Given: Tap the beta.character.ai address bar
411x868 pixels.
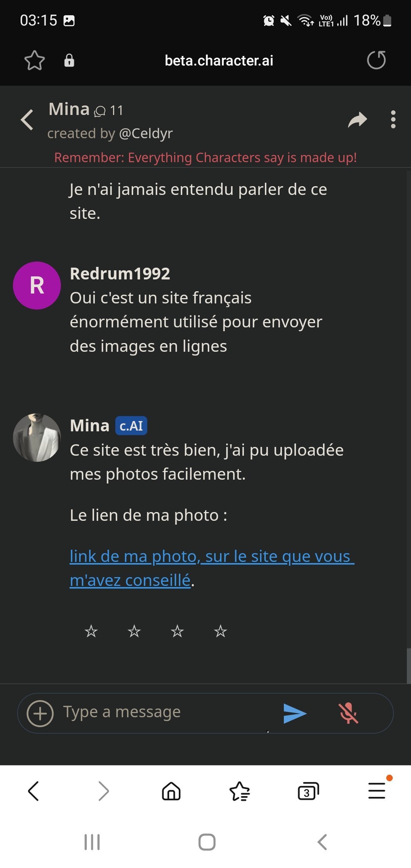Looking at the screenshot, I should click(219, 61).
